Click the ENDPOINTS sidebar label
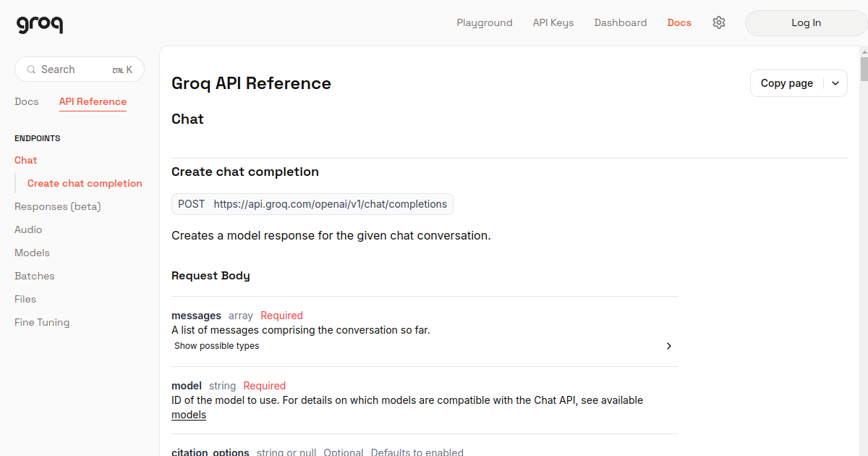Viewport: 868px width, 456px height. click(38, 138)
